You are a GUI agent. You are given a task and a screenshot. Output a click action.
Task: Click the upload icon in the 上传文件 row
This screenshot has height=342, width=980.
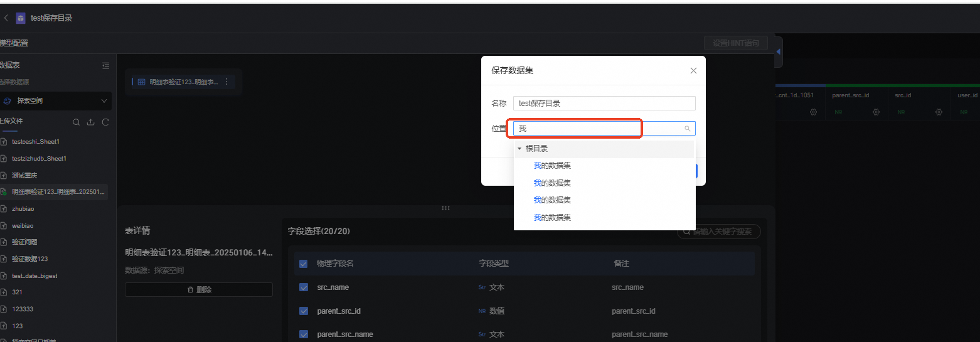pyautogui.click(x=91, y=122)
